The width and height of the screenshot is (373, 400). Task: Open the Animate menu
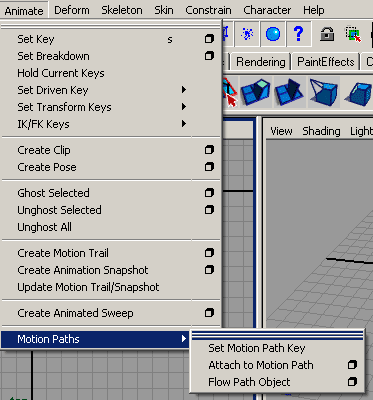(x=24, y=11)
